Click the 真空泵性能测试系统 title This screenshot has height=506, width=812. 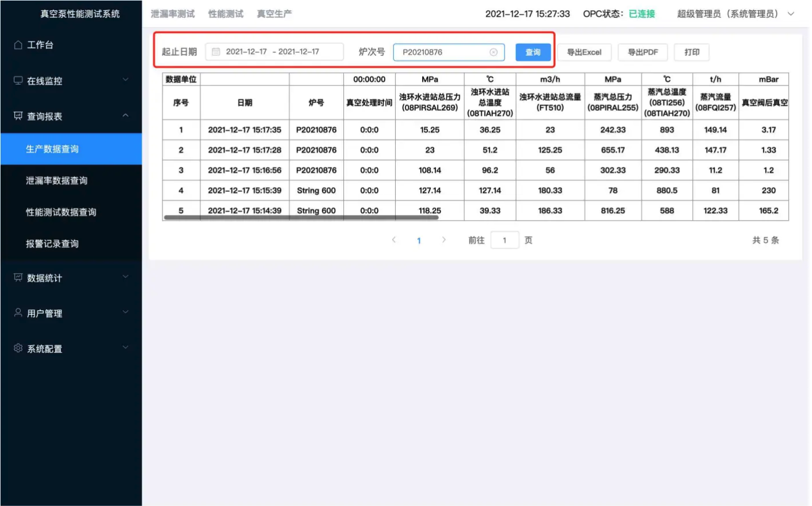point(80,14)
